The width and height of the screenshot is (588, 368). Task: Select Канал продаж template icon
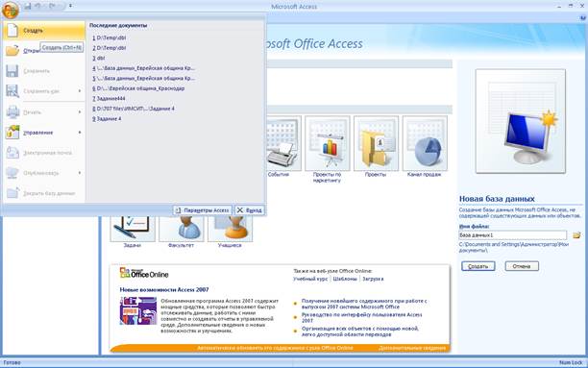click(x=425, y=143)
